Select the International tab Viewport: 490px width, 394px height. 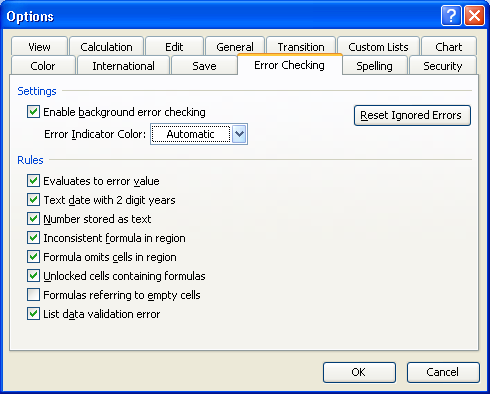[123, 66]
